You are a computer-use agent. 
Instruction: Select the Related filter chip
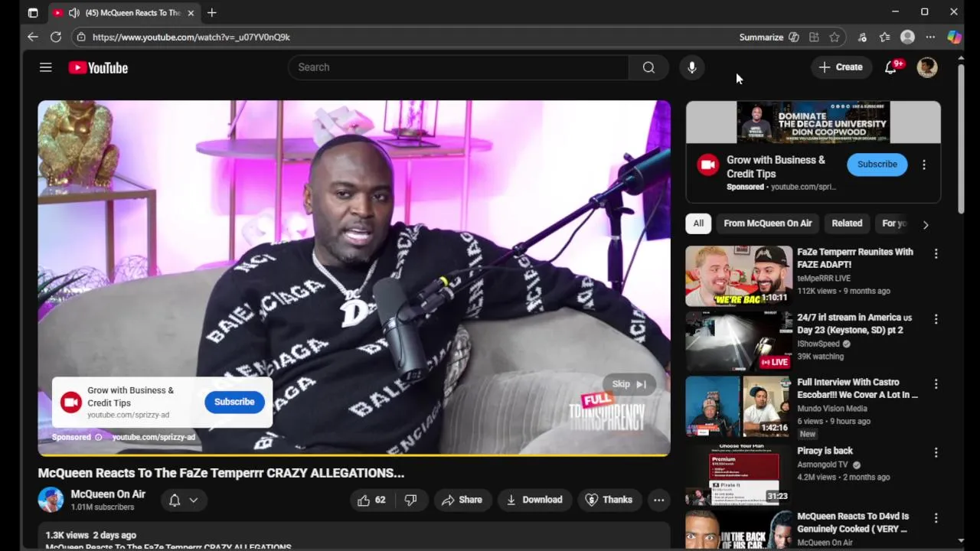(847, 223)
